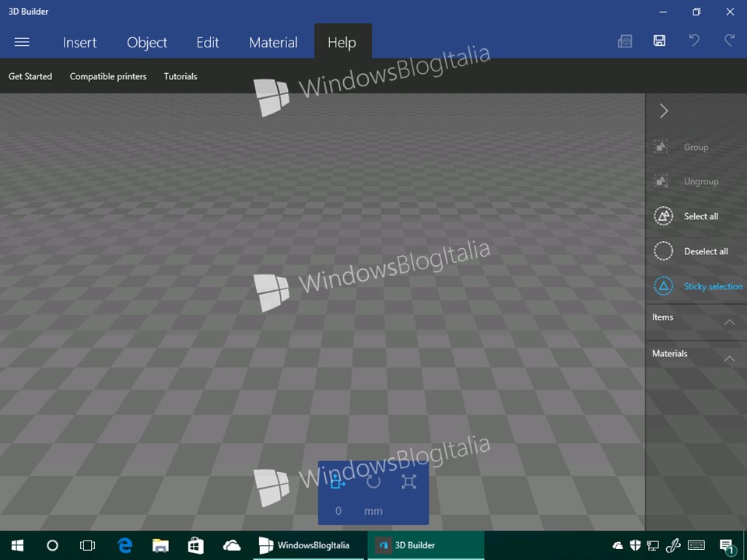Click the Save floppy disk icon
This screenshot has height=560, width=747.
coord(659,40)
